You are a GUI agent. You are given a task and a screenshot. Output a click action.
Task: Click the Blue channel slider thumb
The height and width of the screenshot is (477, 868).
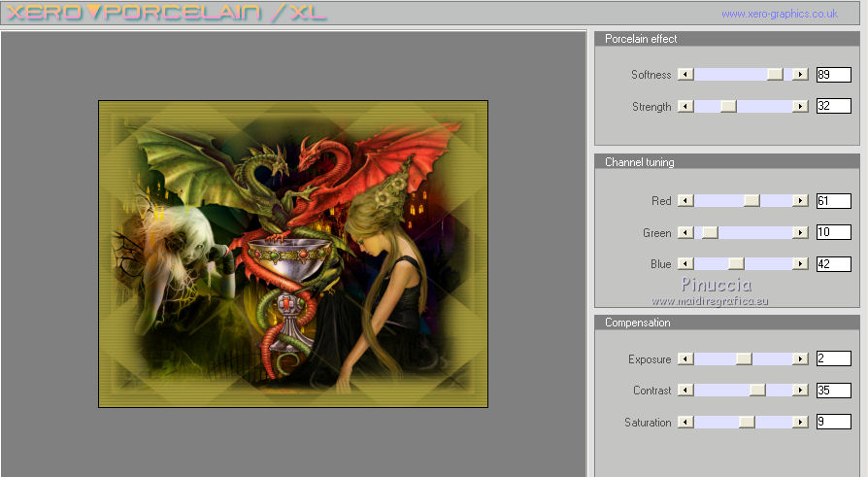(x=736, y=263)
